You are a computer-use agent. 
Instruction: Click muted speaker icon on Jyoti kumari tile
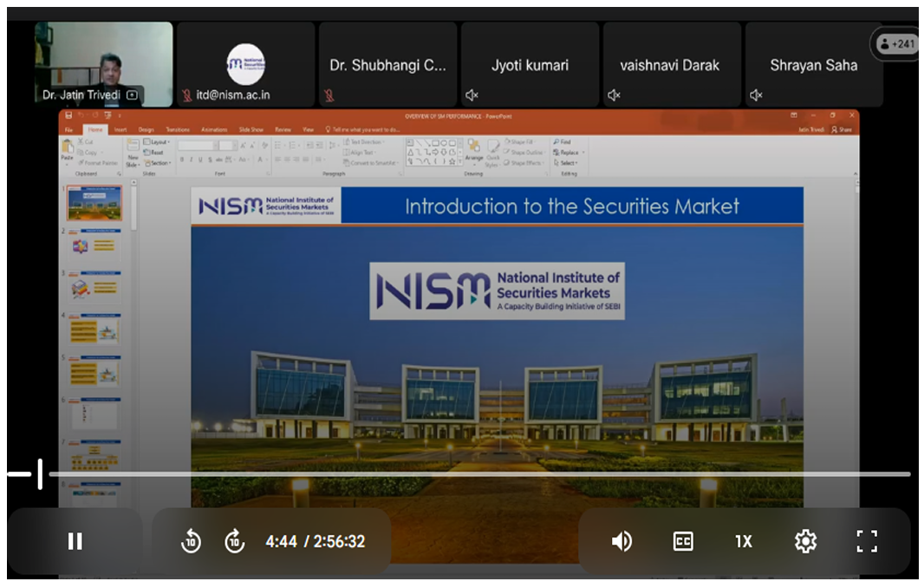point(472,95)
